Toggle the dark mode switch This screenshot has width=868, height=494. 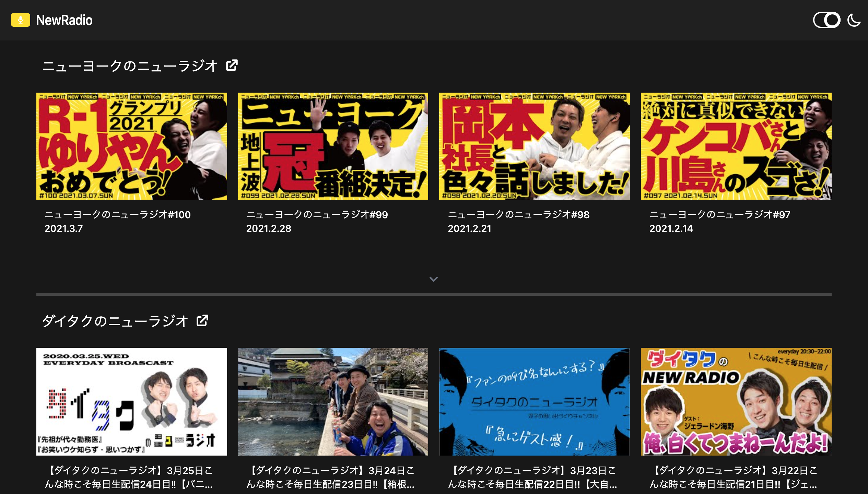pos(826,20)
